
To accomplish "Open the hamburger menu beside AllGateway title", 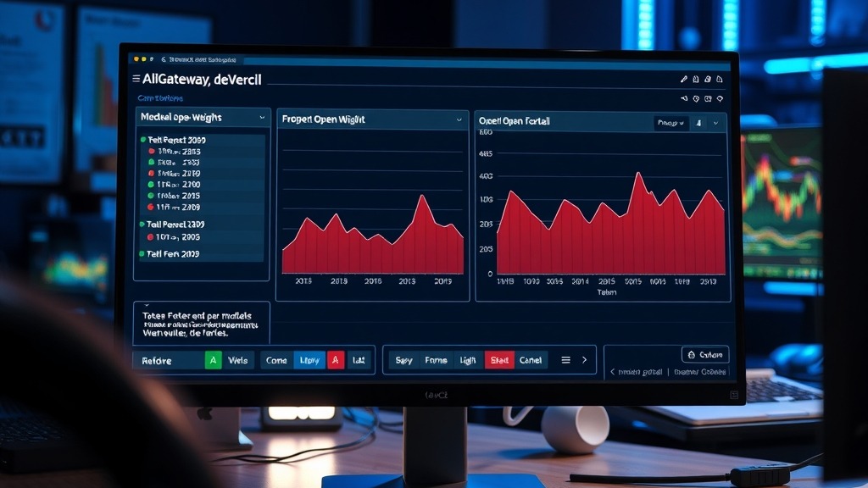I will click(x=136, y=79).
